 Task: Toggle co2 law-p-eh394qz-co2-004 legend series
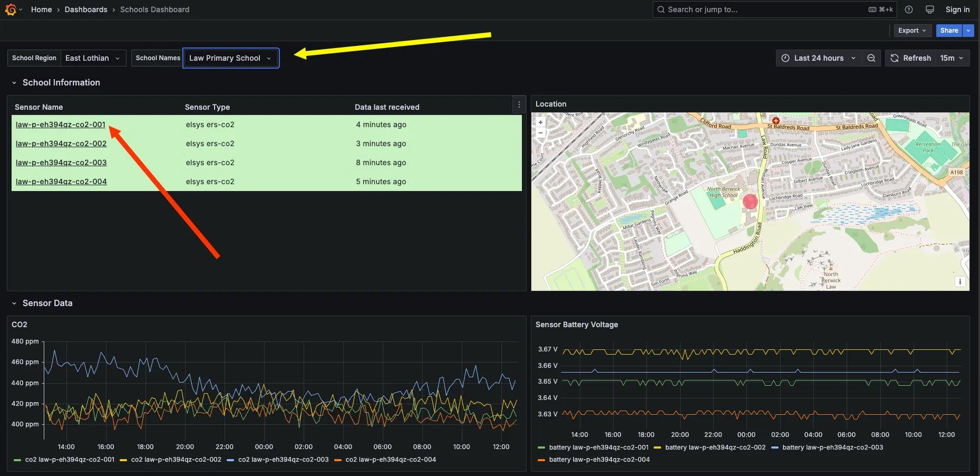point(391,460)
